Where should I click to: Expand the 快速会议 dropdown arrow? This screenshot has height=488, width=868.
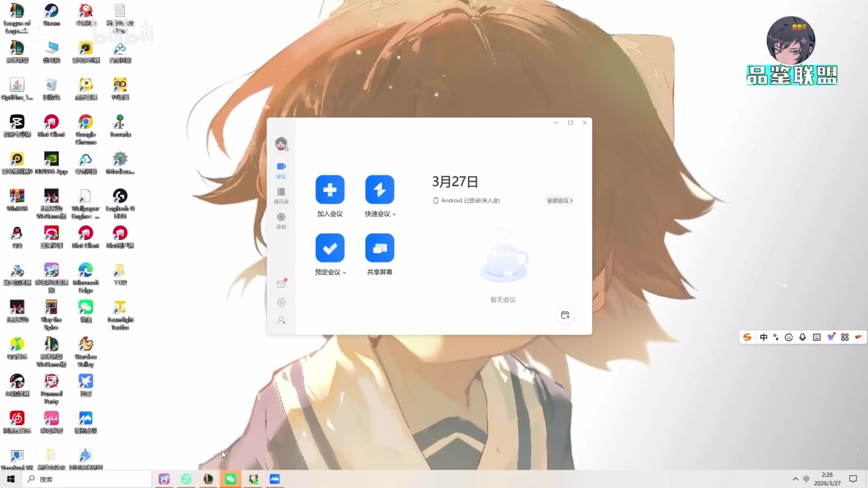[x=394, y=215]
